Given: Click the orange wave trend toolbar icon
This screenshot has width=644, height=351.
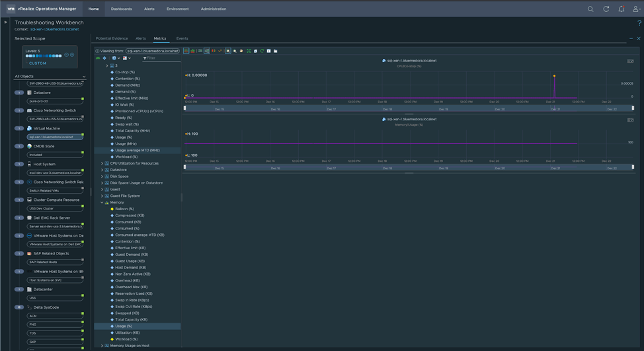Looking at the screenshot, I should (x=220, y=51).
